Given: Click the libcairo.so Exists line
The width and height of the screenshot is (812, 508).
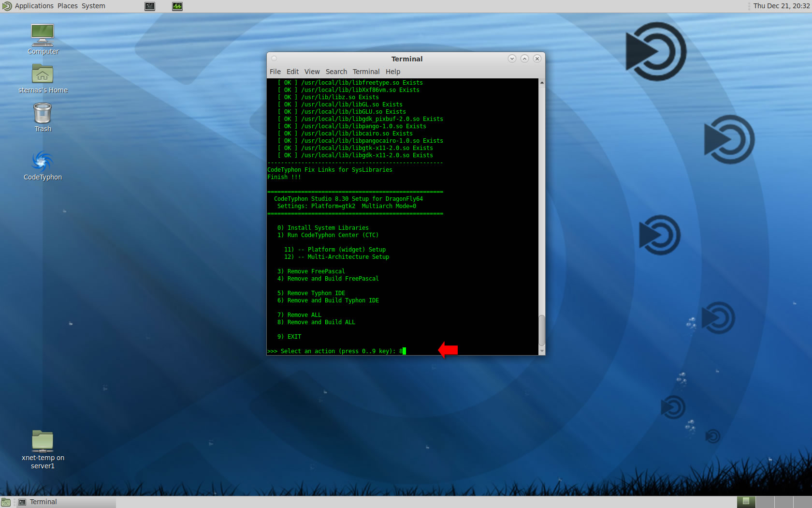Looking at the screenshot, I should pyautogui.click(x=345, y=134).
